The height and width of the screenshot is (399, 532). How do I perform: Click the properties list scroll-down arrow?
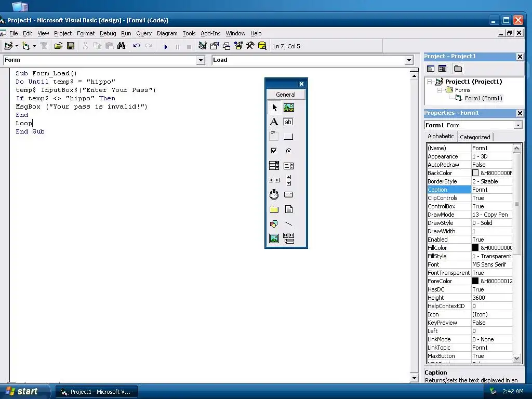point(517,358)
